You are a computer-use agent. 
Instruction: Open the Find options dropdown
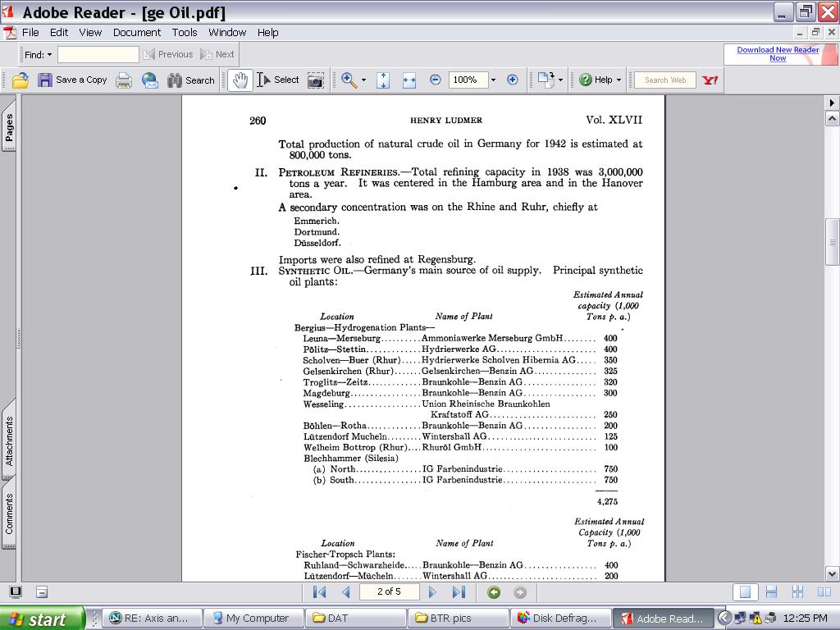click(x=38, y=55)
